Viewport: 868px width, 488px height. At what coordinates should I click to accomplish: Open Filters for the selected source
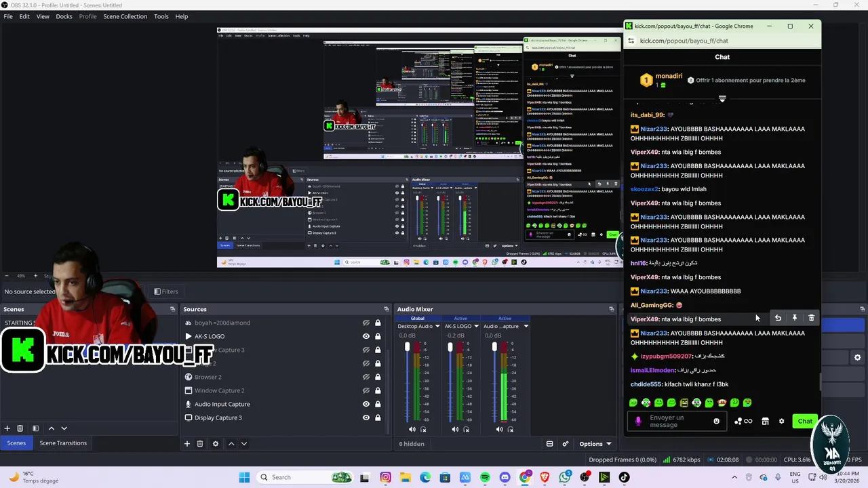click(166, 291)
